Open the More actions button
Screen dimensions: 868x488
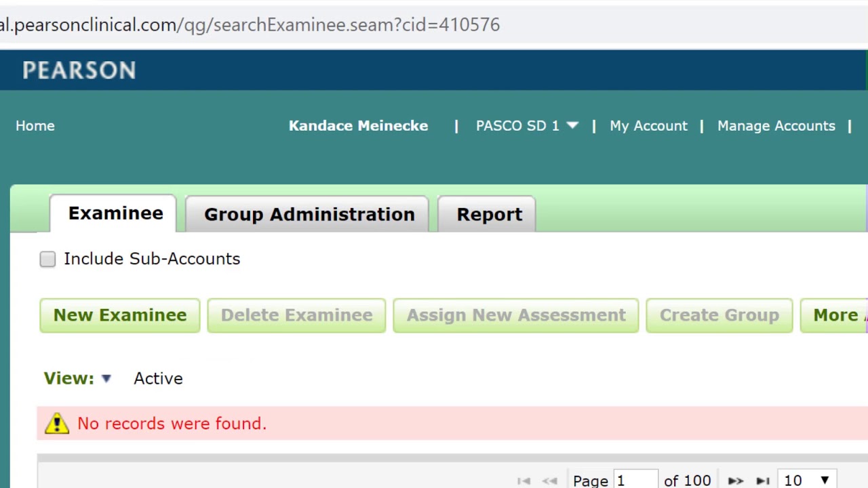[x=834, y=315]
